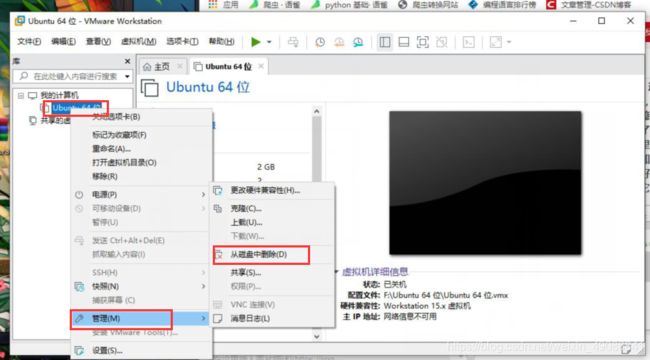
Task: Take a snapshot using the clock toolbar icon
Action: (x=320, y=42)
